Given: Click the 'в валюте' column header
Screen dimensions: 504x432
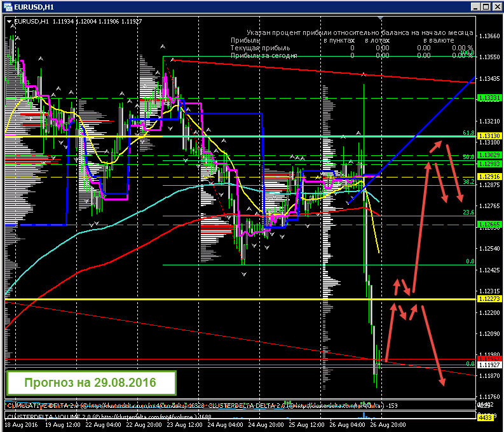Looking at the screenshot, I should click(x=439, y=41).
